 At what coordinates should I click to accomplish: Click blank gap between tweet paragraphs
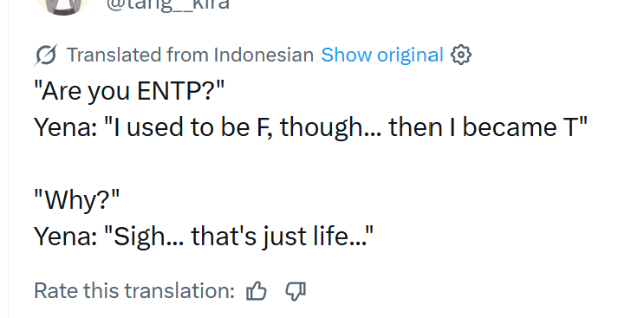tap(288, 164)
